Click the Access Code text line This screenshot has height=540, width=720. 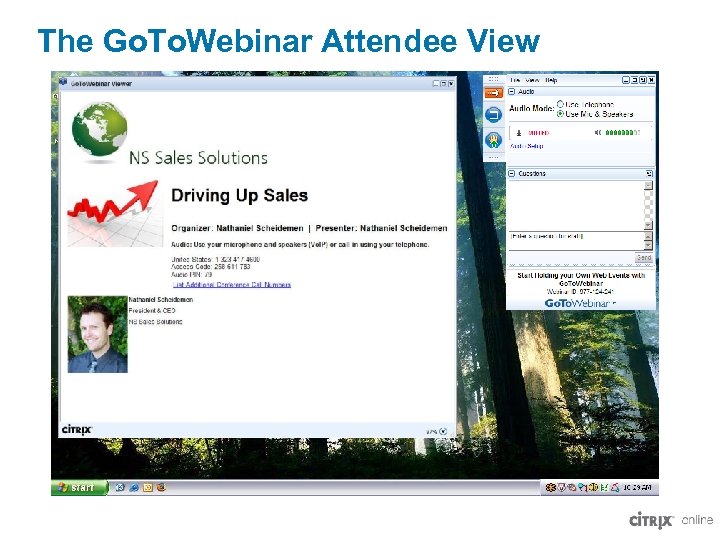[211, 267]
